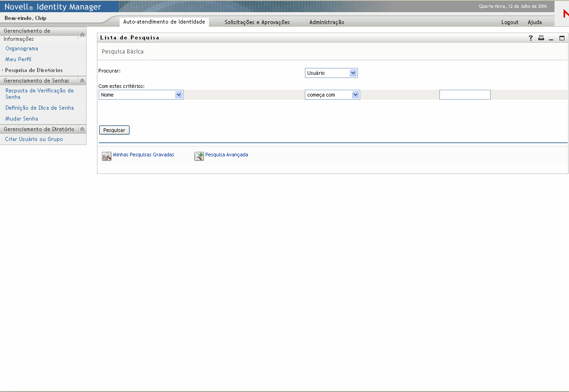Select Pesquisa de Diretórios in sidebar
The height and width of the screenshot is (392, 569).
coord(34,70)
